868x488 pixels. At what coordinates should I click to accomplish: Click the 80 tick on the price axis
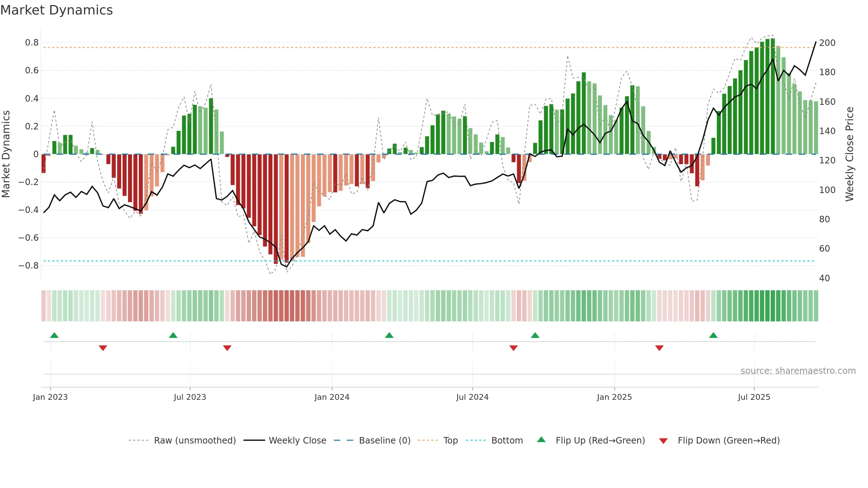coord(825,219)
